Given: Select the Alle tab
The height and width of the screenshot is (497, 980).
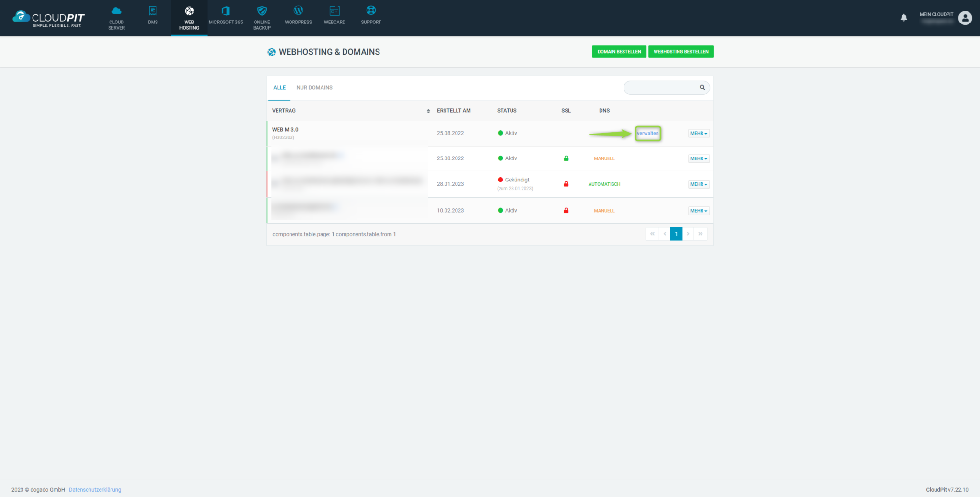Looking at the screenshot, I should (x=279, y=88).
